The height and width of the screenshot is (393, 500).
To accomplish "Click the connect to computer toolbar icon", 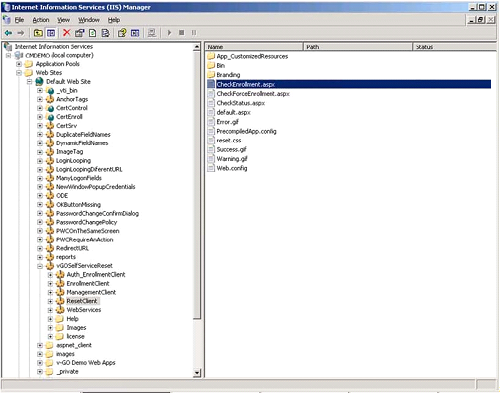I will [x=152, y=33].
